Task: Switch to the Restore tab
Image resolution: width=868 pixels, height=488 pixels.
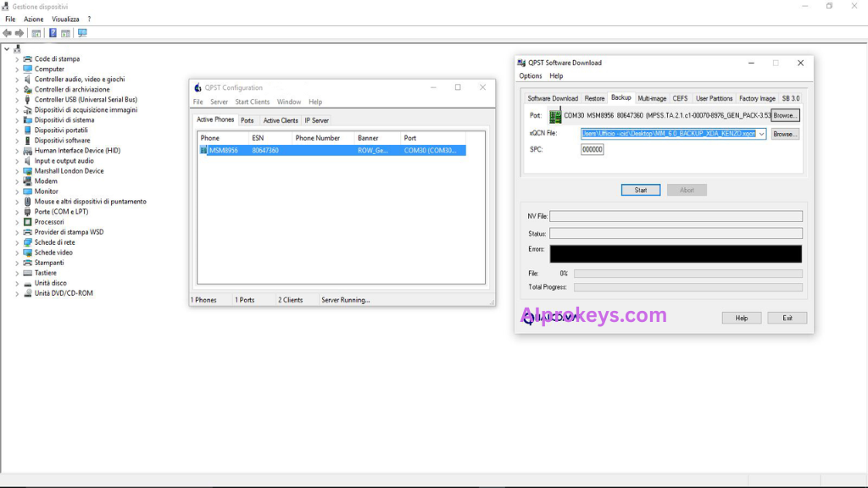Action: (595, 97)
